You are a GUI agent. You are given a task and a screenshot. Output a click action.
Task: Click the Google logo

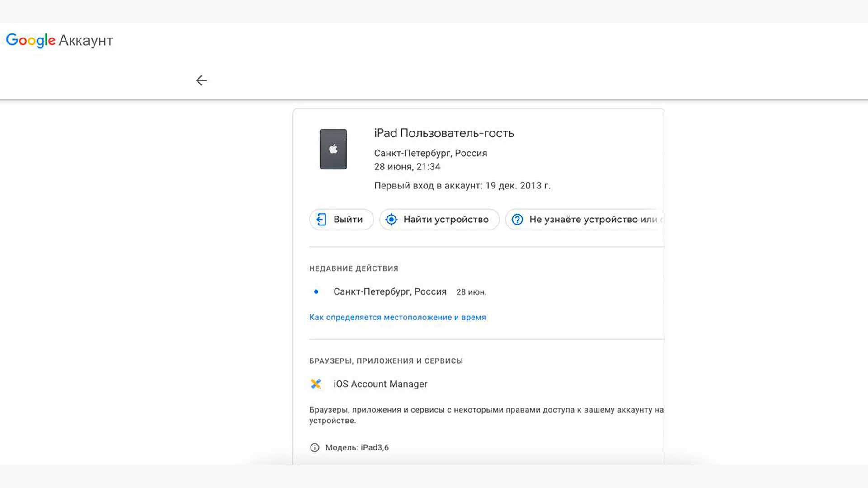pyautogui.click(x=30, y=40)
